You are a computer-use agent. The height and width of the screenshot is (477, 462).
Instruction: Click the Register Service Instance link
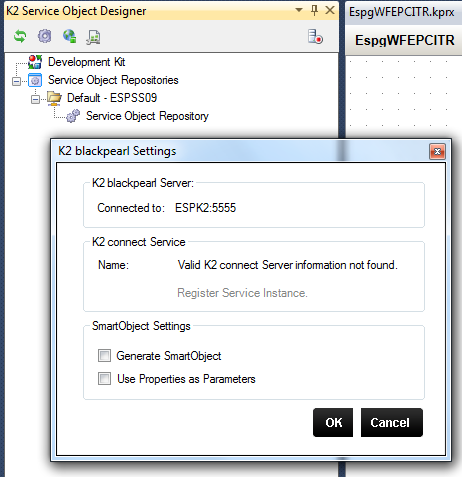point(242,293)
